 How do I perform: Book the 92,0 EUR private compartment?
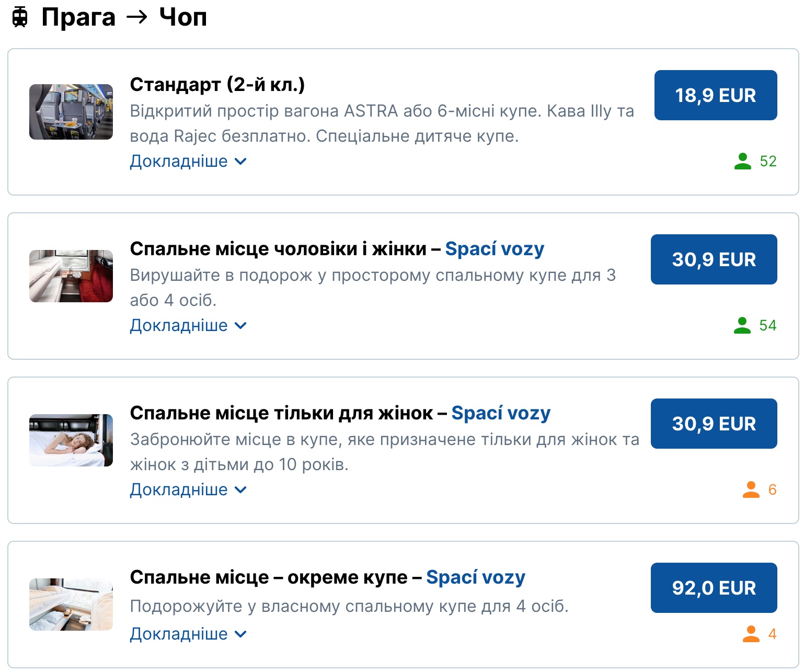(714, 588)
